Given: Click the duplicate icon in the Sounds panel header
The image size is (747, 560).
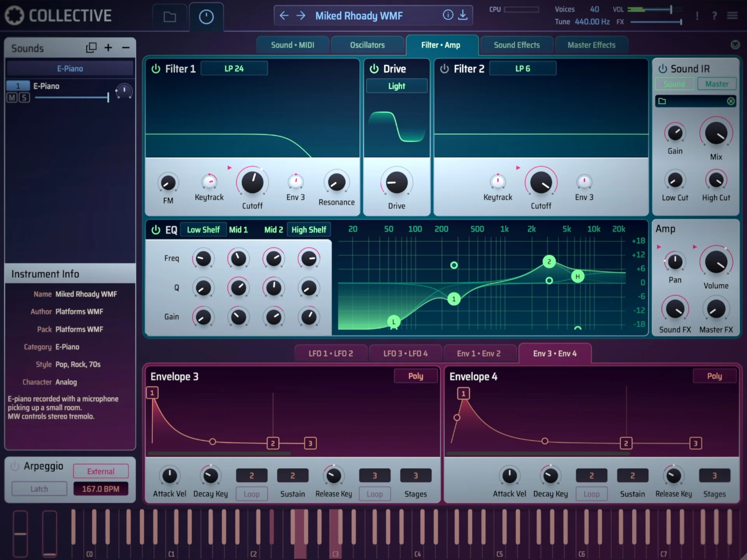Looking at the screenshot, I should point(91,47).
